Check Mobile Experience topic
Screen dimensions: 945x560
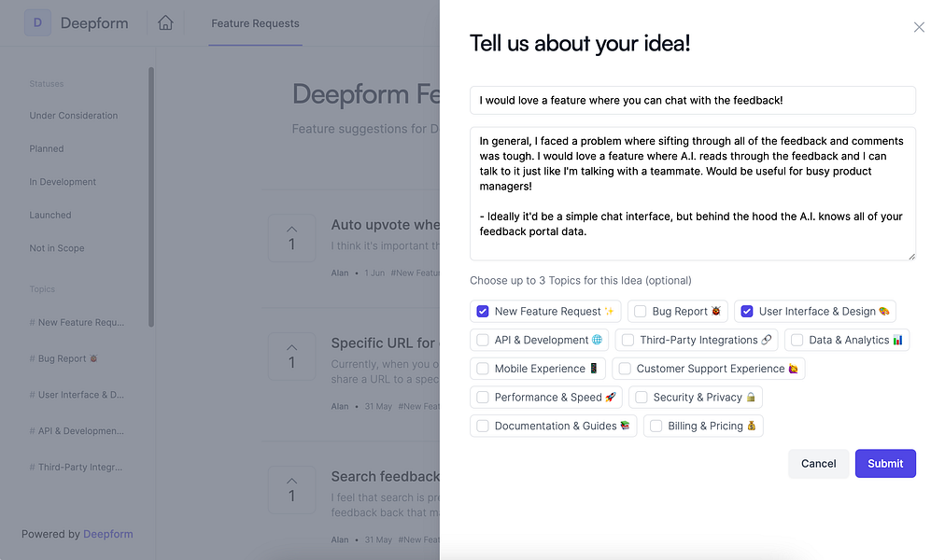[x=482, y=369]
